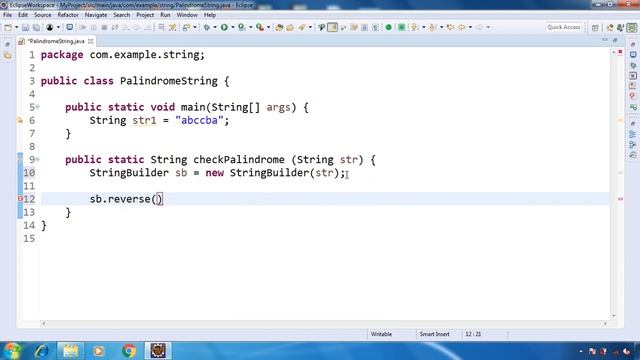The width and height of the screenshot is (640, 360).
Task: Click the Restore icon atop left sidebar
Action: [x=8, y=44]
